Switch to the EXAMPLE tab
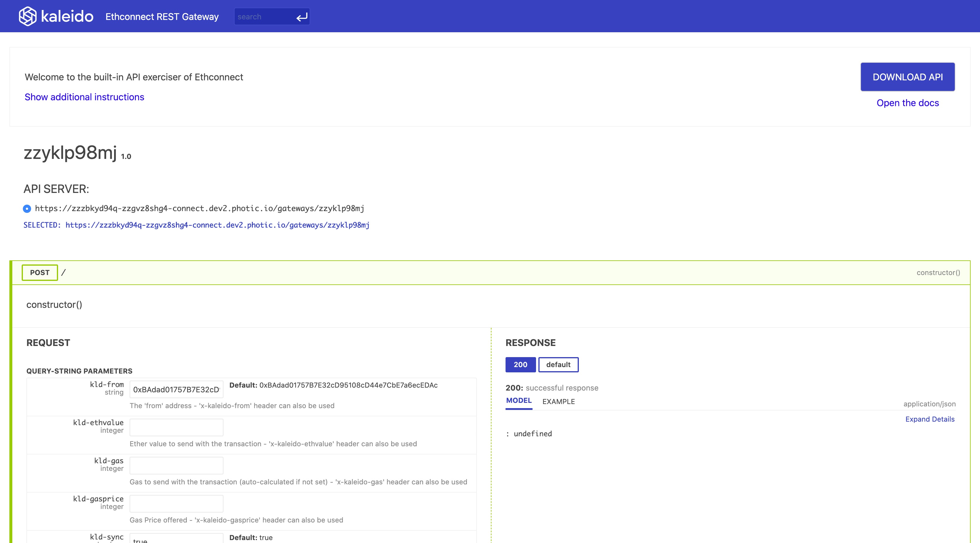Viewport: 980px width, 543px height. point(559,402)
